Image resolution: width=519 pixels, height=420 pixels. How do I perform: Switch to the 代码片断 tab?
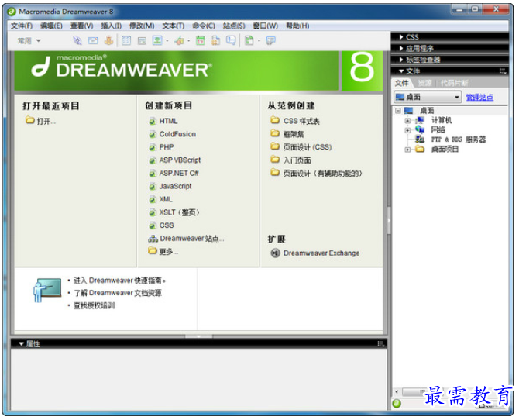(x=454, y=83)
